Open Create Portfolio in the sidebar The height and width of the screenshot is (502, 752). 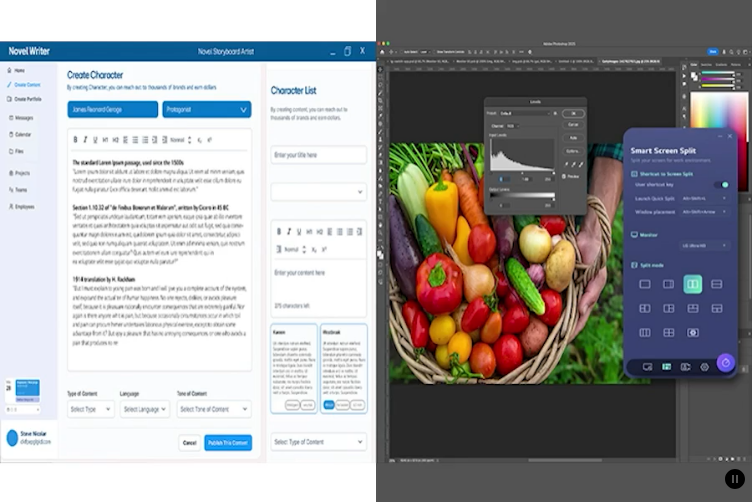tap(27, 99)
